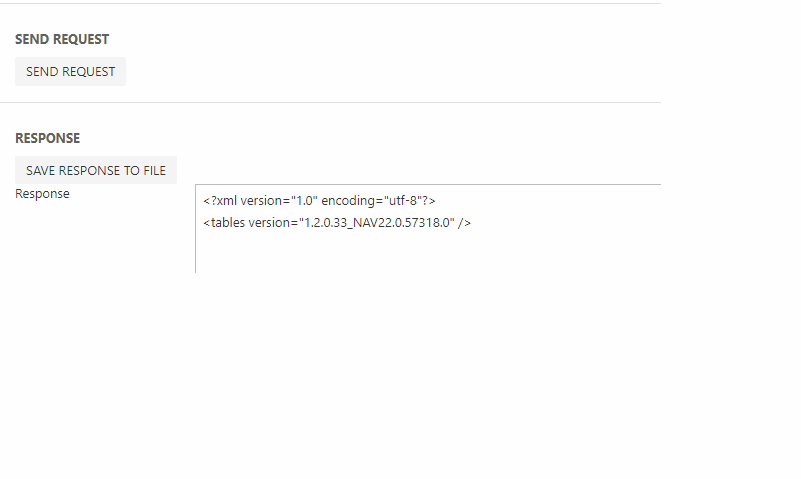The image size is (801, 479).
Task: Place cursor after the closing "?>"
Action: 437,201
